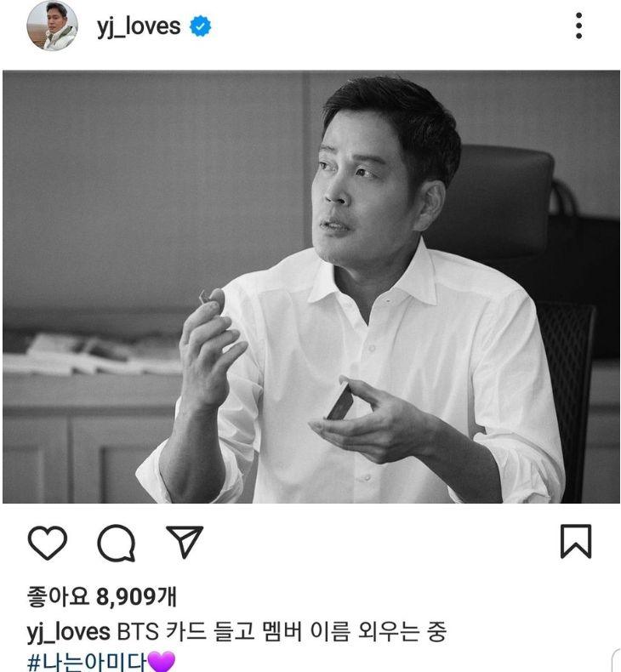Click the card held in the lower hand

(341, 402)
